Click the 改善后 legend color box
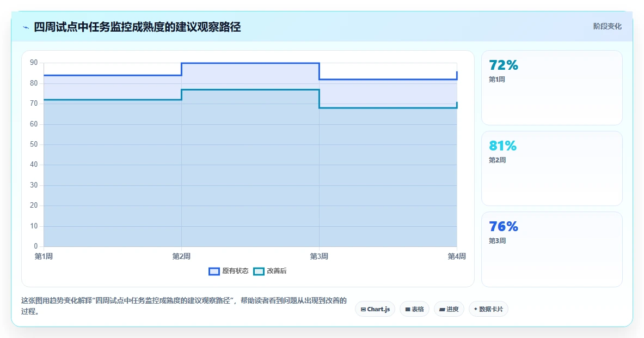The height and width of the screenshot is (338, 644). pos(259,271)
